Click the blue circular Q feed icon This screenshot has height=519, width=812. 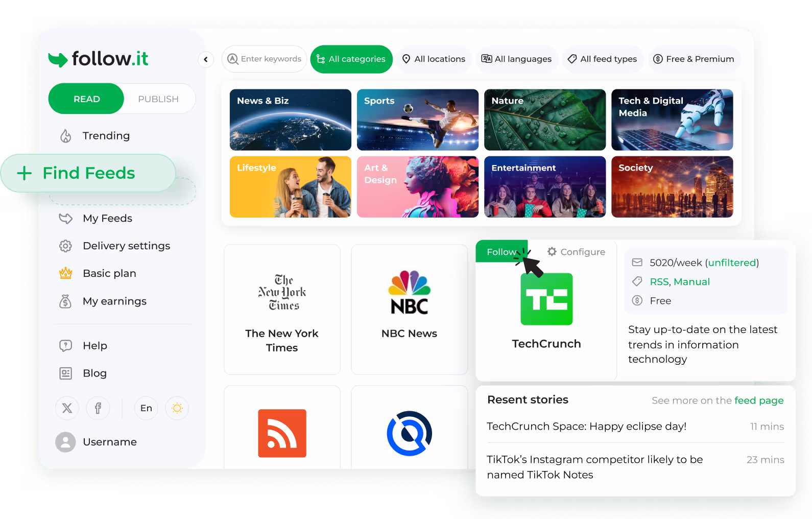pos(409,433)
